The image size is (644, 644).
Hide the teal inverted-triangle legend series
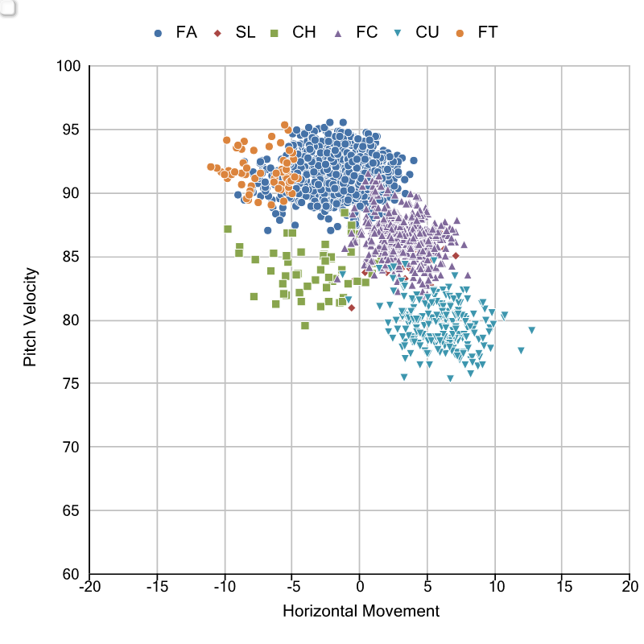tap(398, 33)
